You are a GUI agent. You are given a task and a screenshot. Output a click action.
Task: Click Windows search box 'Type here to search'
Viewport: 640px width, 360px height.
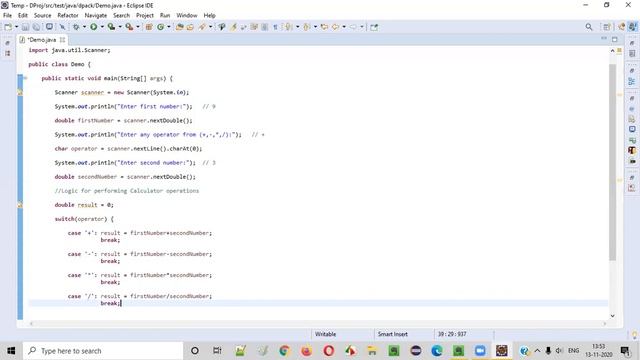pos(103,351)
